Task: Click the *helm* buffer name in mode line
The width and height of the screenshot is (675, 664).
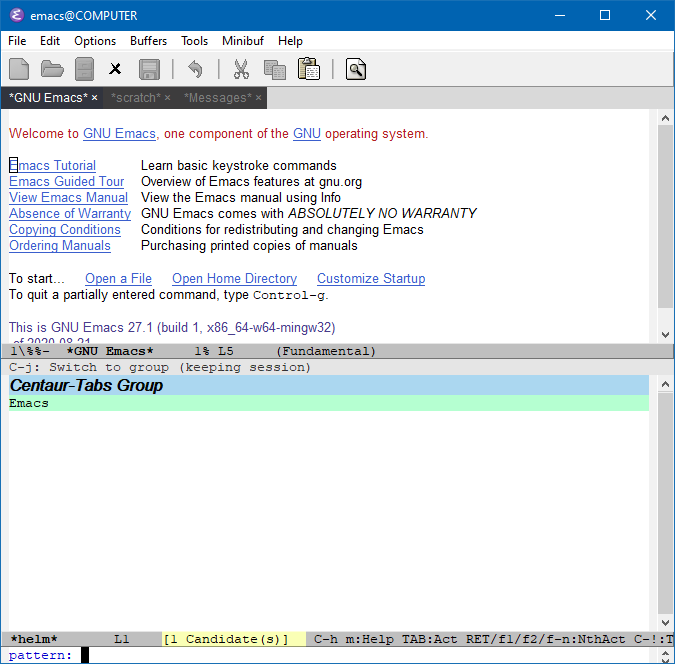Action: (34, 639)
